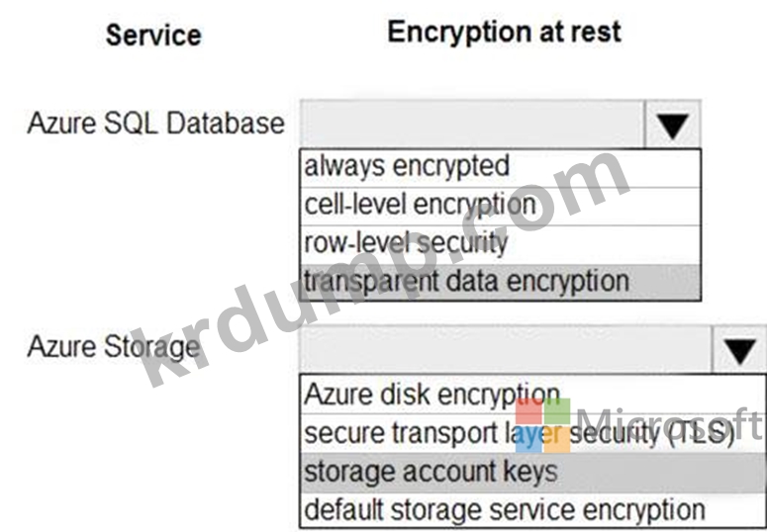Click the Microsoft wordmark text

(x=671, y=424)
